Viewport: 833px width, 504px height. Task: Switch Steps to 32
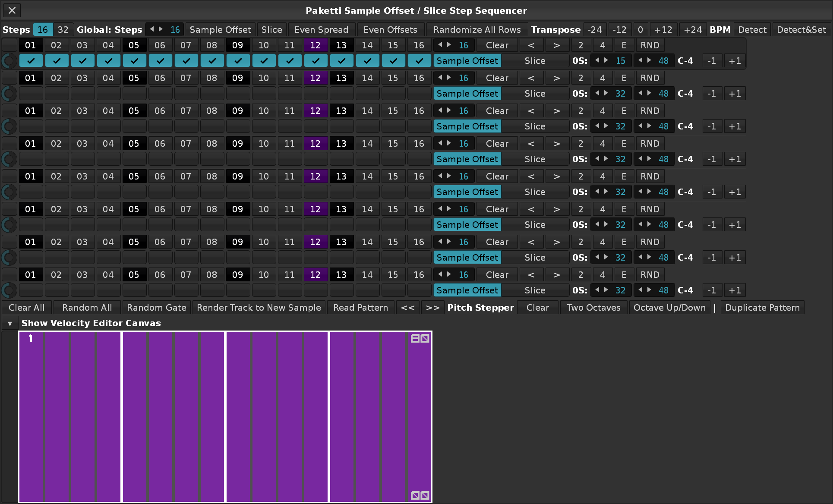[63, 30]
